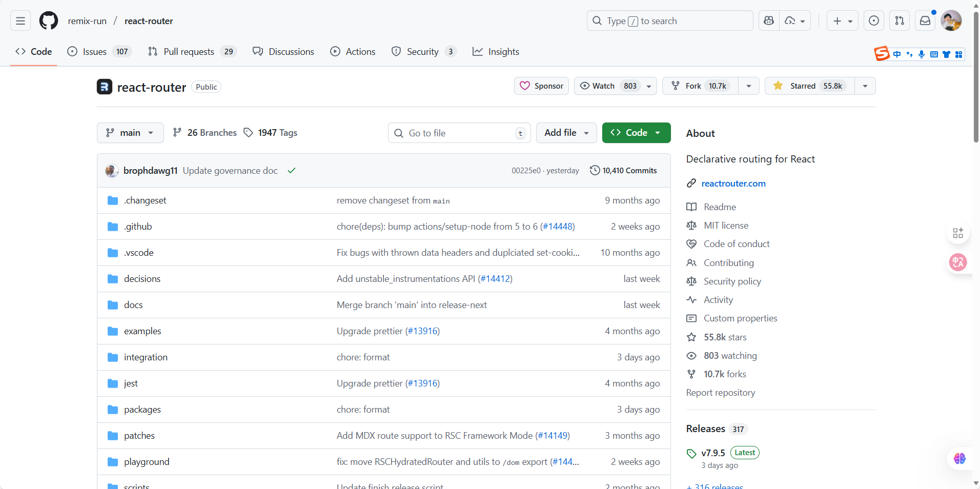Click the floating translate extension icon
The width and height of the screenshot is (980, 489).
click(958, 262)
